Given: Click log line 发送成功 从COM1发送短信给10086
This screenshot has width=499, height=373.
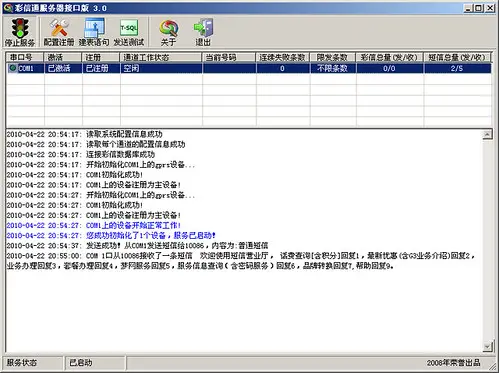Looking at the screenshot, I should coord(137,246).
